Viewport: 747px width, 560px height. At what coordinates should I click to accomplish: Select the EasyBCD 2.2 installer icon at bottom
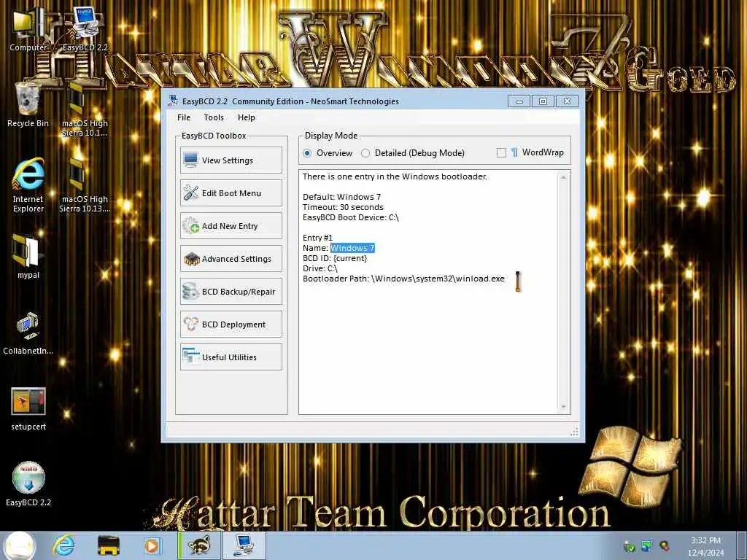(x=28, y=483)
